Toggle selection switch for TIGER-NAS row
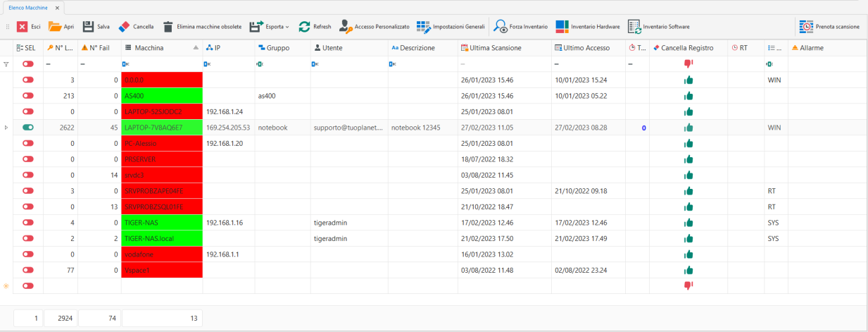The height and width of the screenshot is (332, 868). [28, 223]
